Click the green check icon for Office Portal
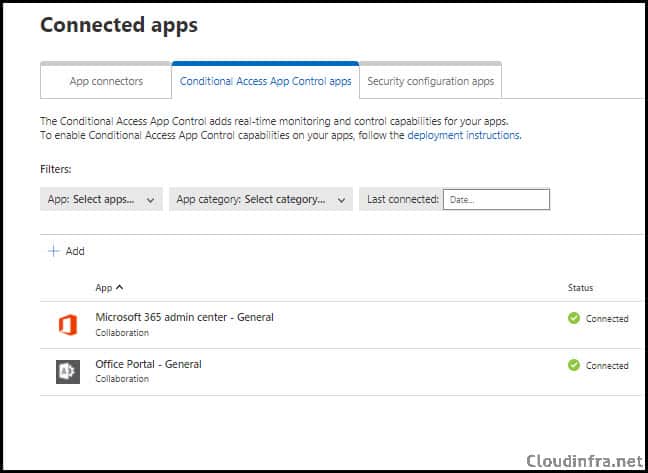648x473 pixels. pos(574,365)
